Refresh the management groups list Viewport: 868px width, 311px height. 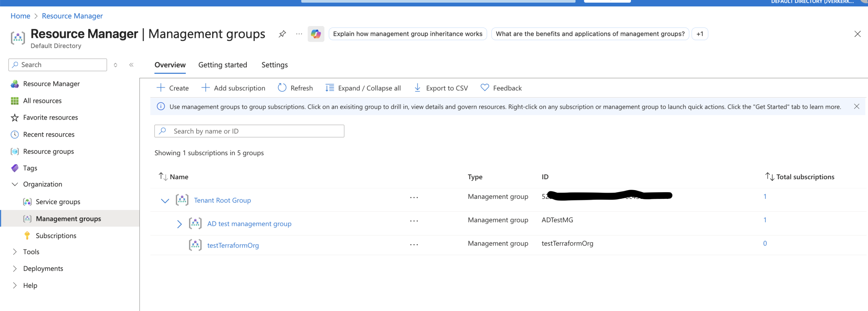coord(295,88)
